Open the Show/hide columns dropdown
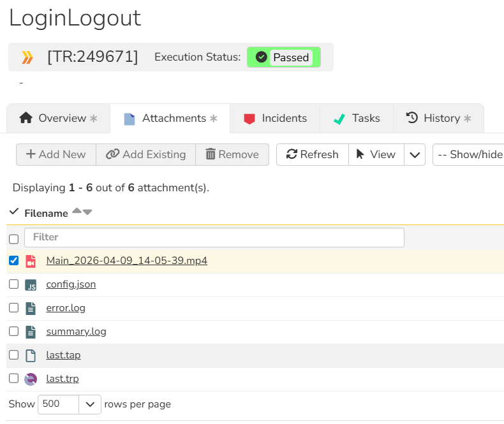504x424 pixels. click(x=469, y=154)
